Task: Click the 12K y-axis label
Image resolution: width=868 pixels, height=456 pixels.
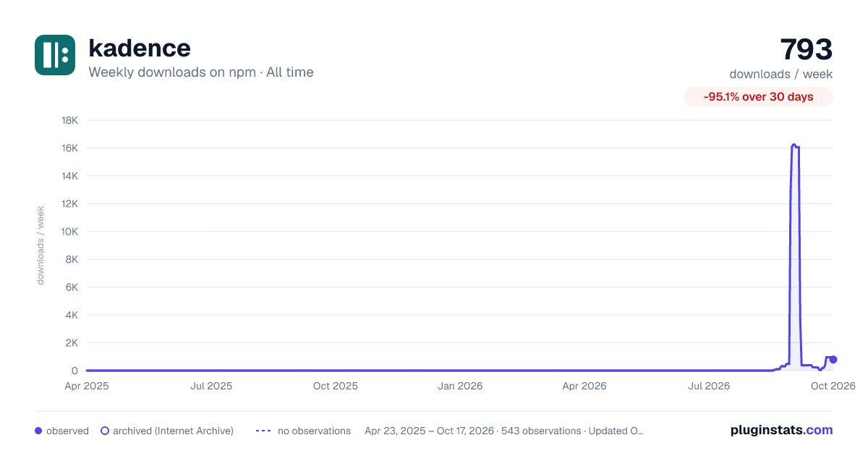Action: click(x=70, y=203)
